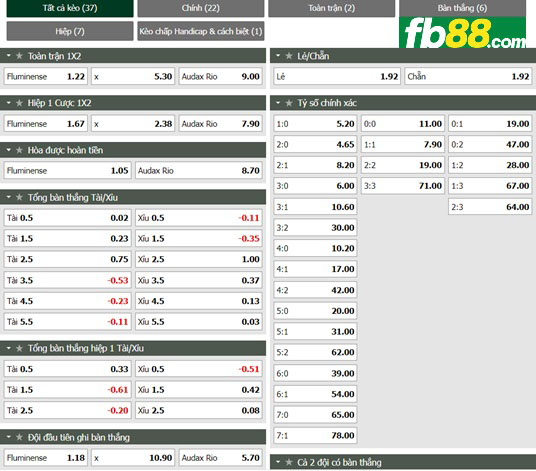Choose correct score 2:3 at 64.00
The height and width of the screenshot is (471, 536).
coord(490,206)
